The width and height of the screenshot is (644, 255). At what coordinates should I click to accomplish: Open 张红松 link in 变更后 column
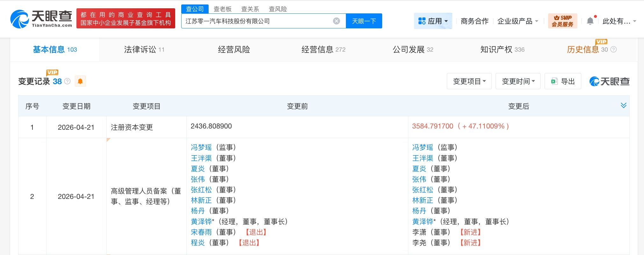point(422,190)
